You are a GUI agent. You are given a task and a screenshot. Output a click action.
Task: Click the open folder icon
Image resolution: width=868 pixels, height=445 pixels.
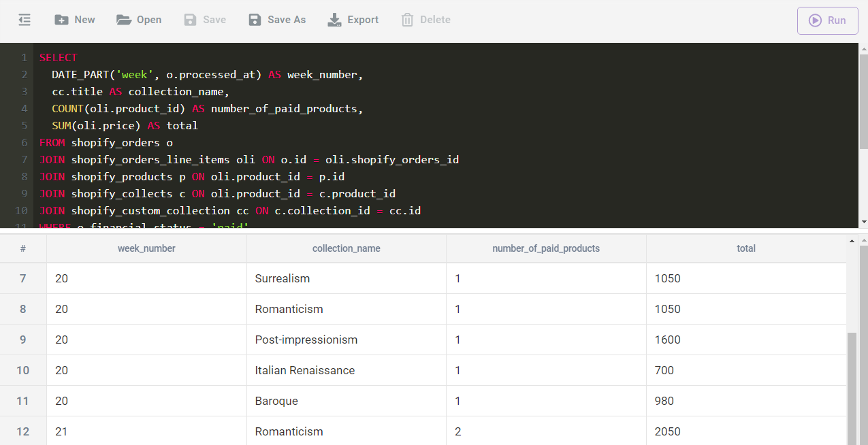pyautogui.click(x=124, y=20)
